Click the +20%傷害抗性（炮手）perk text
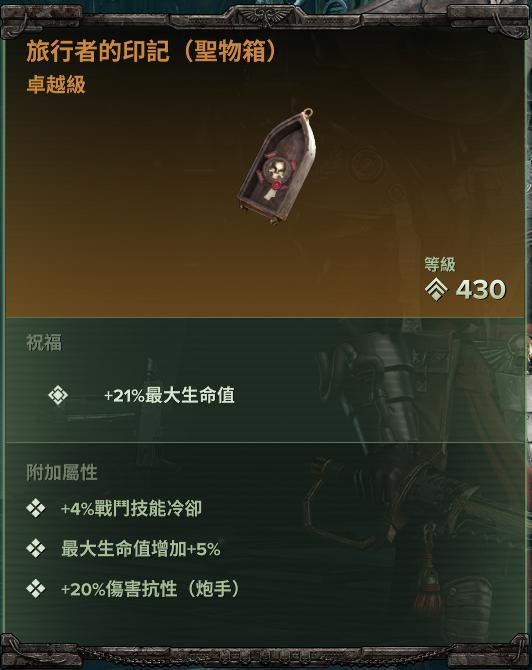532x670 pixels. 150,589
